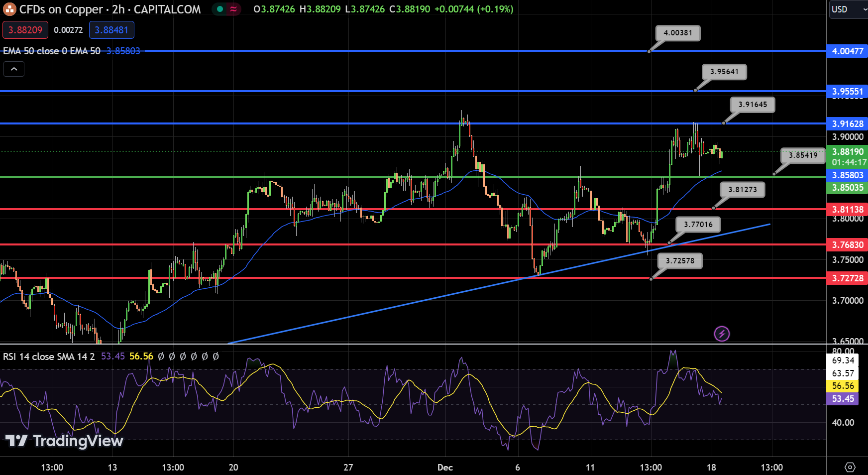Click the 4.00381 price callout label
This screenshot has width=868, height=475.
[678, 33]
